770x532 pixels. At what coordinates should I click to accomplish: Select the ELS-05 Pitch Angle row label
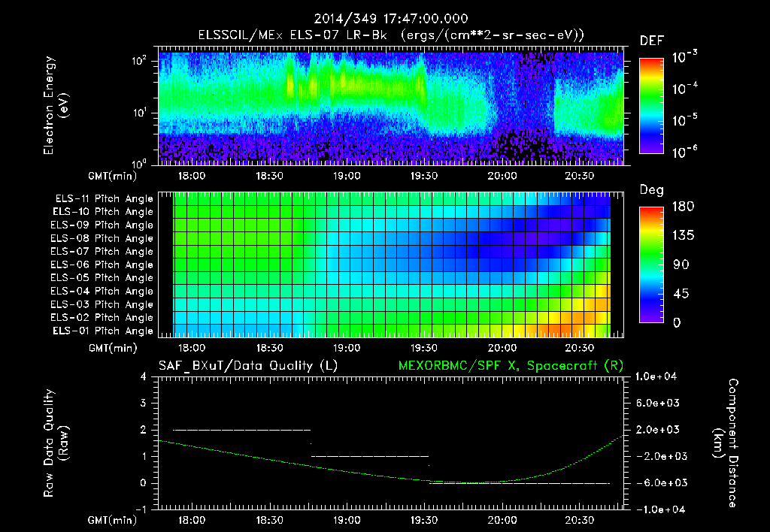pyautogui.click(x=102, y=278)
